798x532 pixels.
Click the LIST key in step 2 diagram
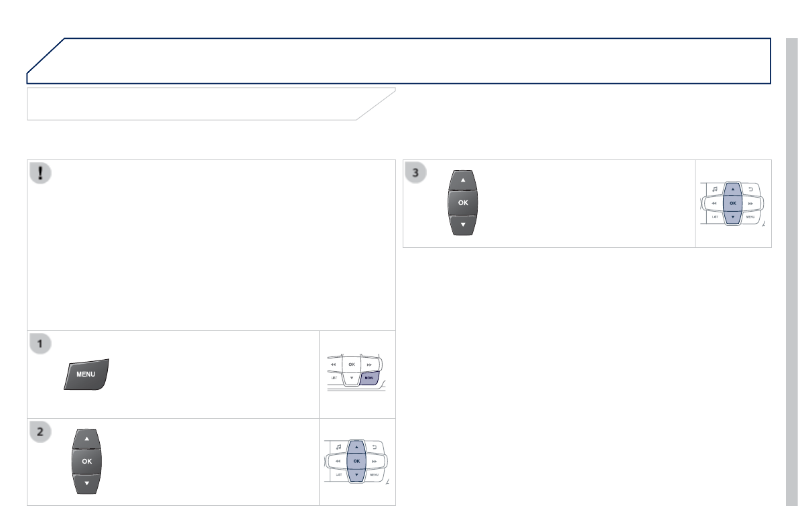click(339, 475)
